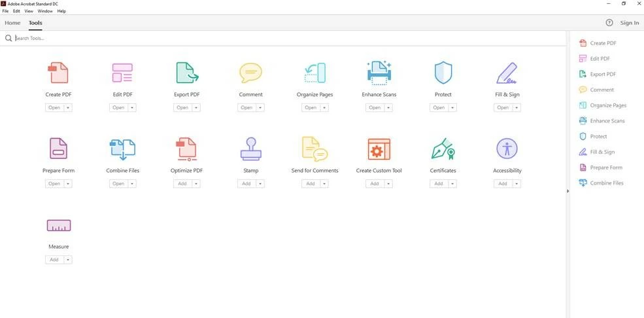Click Open button under Create PDF
This screenshot has width=644, height=318.
[54, 108]
